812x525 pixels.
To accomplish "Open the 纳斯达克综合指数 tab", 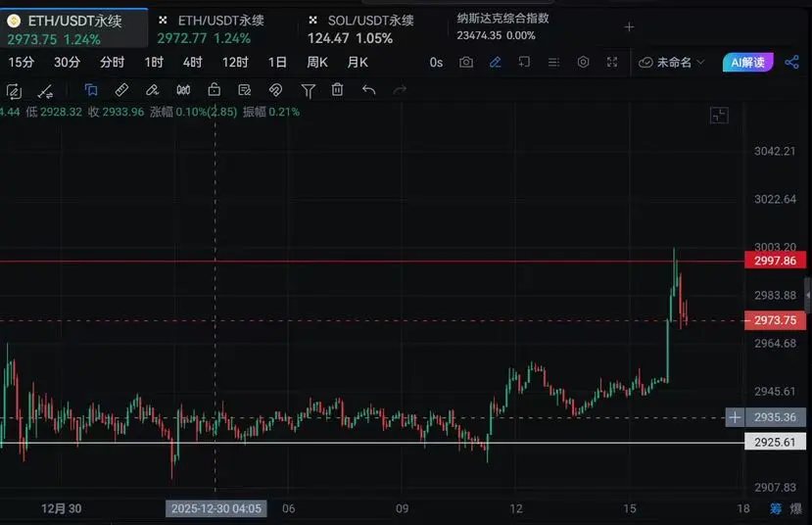I will [x=502, y=26].
